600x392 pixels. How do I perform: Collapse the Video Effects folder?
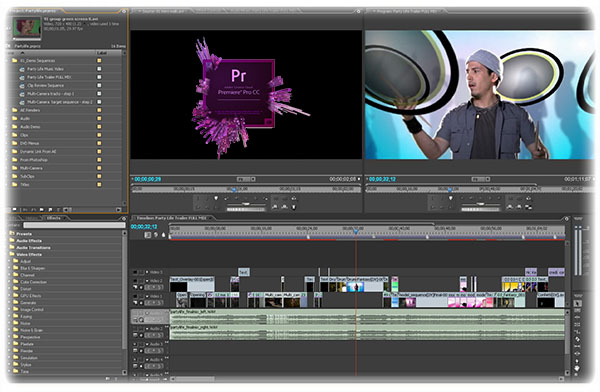pos(11,254)
